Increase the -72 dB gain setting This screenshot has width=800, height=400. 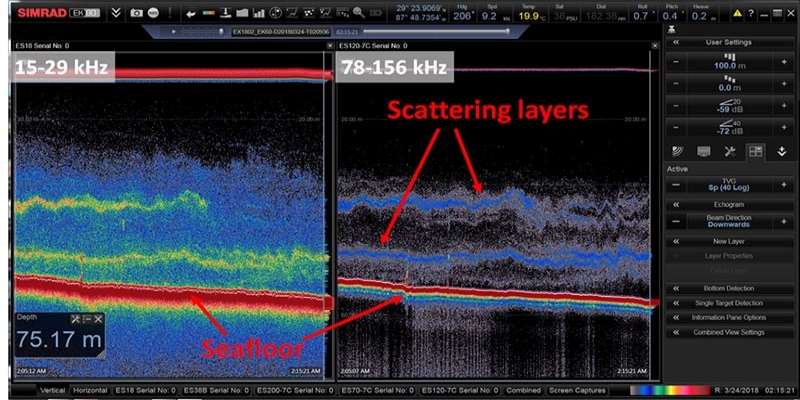click(x=784, y=127)
